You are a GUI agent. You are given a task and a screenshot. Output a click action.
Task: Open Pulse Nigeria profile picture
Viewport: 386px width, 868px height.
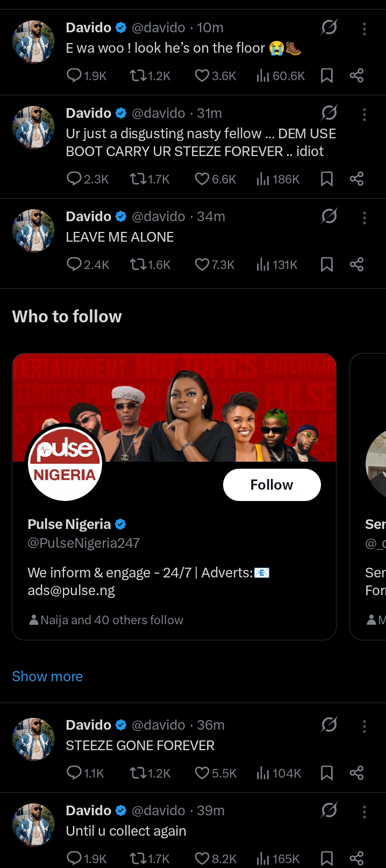tap(65, 463)
